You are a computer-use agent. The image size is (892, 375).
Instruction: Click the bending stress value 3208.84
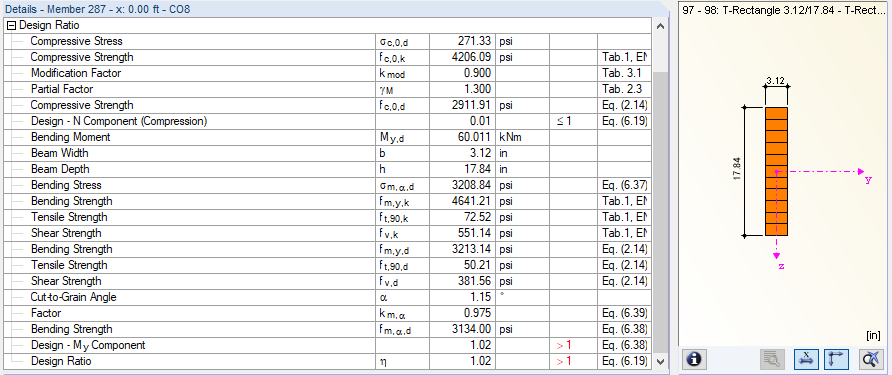463,185
